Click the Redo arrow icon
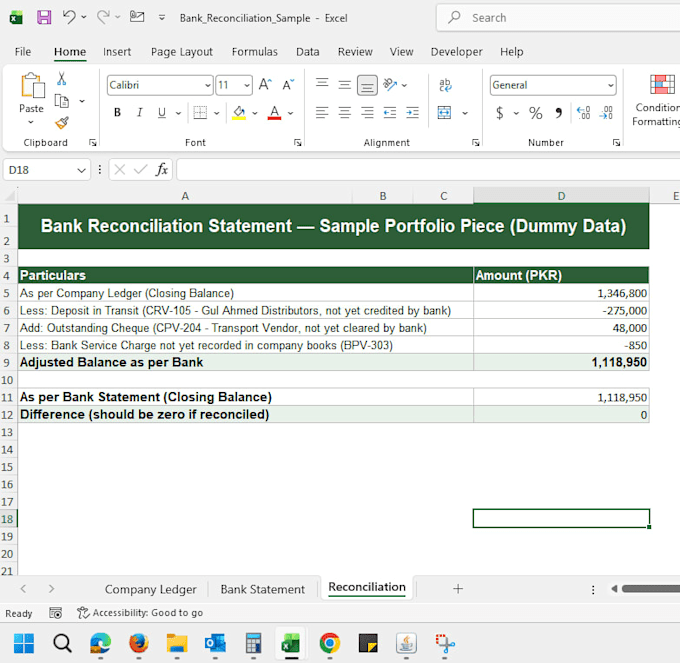This screenshot has height=663, width=680. click(x=103, y=17)
